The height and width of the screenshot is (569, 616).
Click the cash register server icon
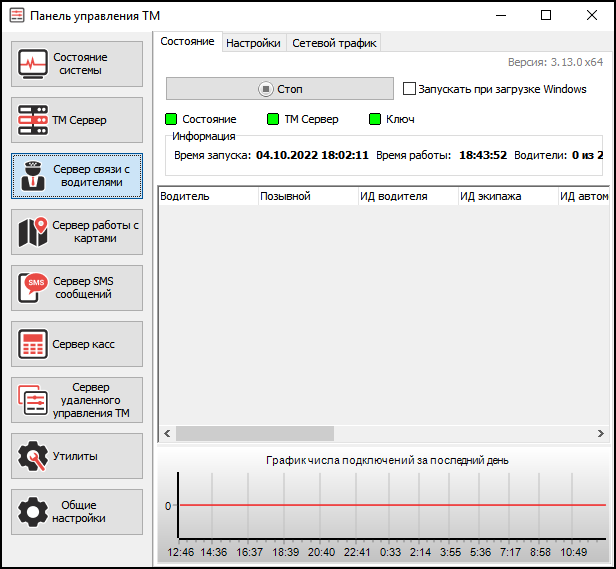click(34, 344)
